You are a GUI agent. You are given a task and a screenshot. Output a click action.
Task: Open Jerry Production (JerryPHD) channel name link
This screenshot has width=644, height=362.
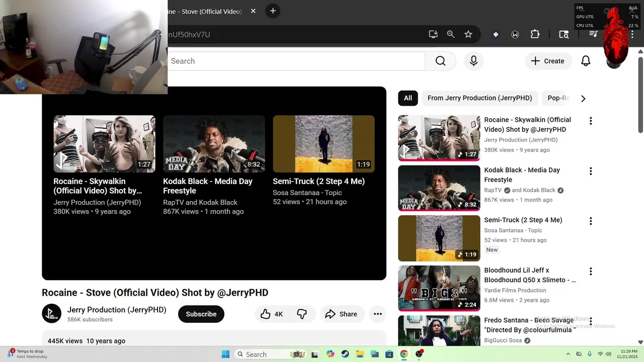[x=117, y=310]
